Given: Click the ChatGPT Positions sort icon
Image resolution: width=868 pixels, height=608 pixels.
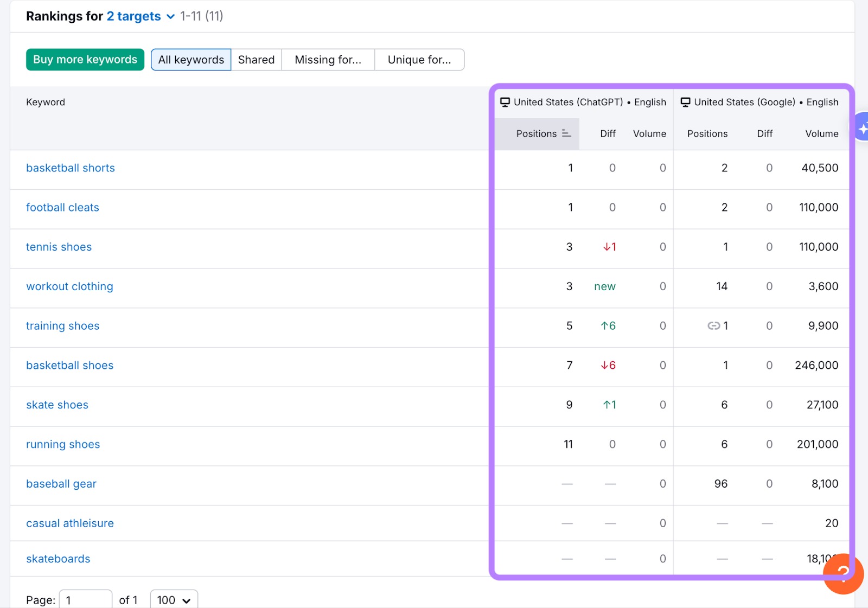Looking at the screenshot, I should pos(566,133).
